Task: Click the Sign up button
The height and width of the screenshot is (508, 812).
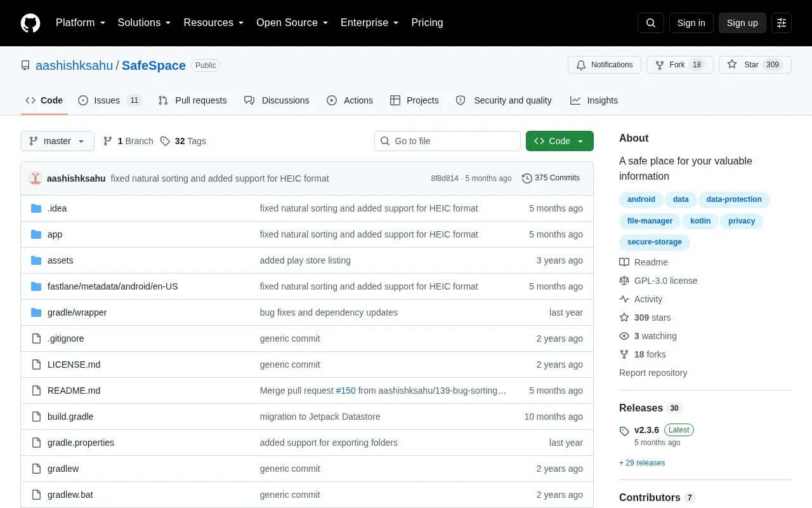Action: pos(742,23)
